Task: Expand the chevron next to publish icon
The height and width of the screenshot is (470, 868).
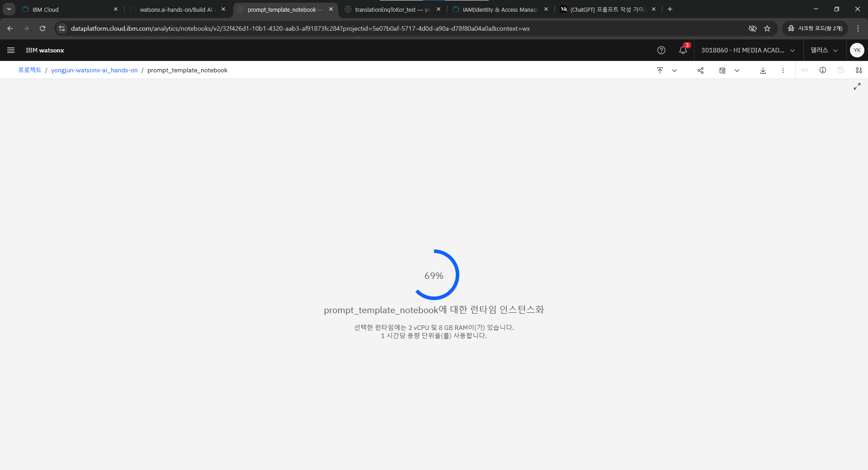Action: tap(675, 70)
